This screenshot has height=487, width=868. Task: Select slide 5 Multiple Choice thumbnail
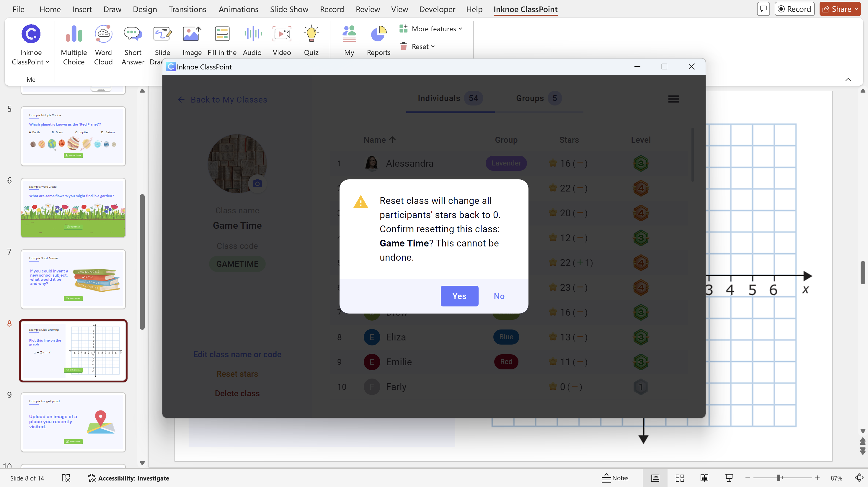tap(73, 136)
